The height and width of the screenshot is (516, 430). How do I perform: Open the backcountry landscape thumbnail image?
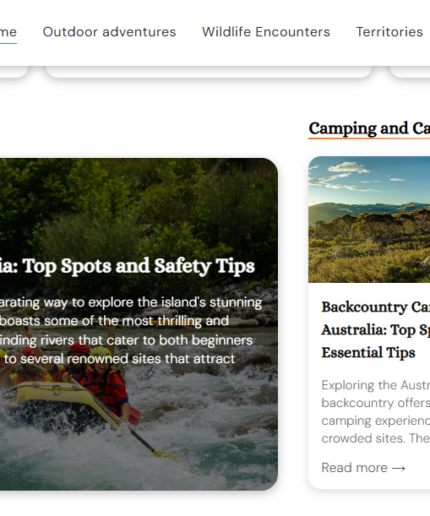(x=369, y=220)
